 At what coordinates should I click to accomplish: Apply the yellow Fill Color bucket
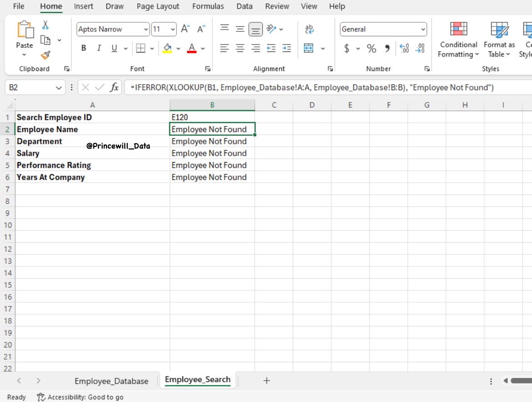click(x=167, y=48)
